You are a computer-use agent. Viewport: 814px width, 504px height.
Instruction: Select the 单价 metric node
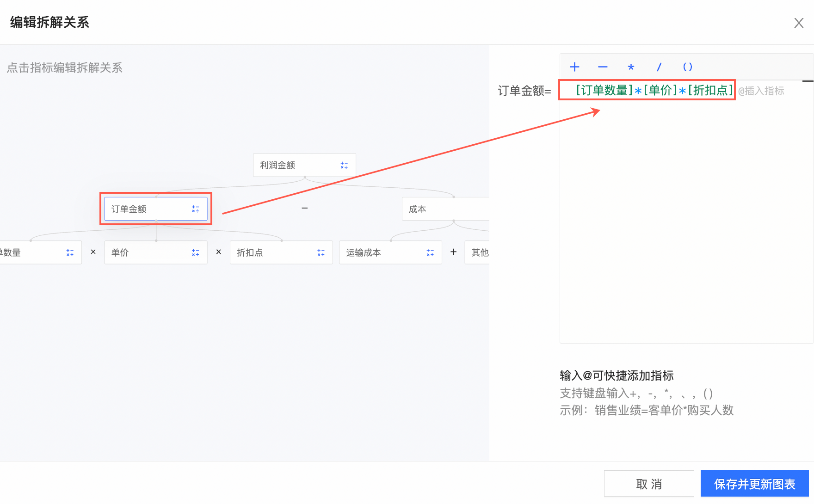coord(143,252)
